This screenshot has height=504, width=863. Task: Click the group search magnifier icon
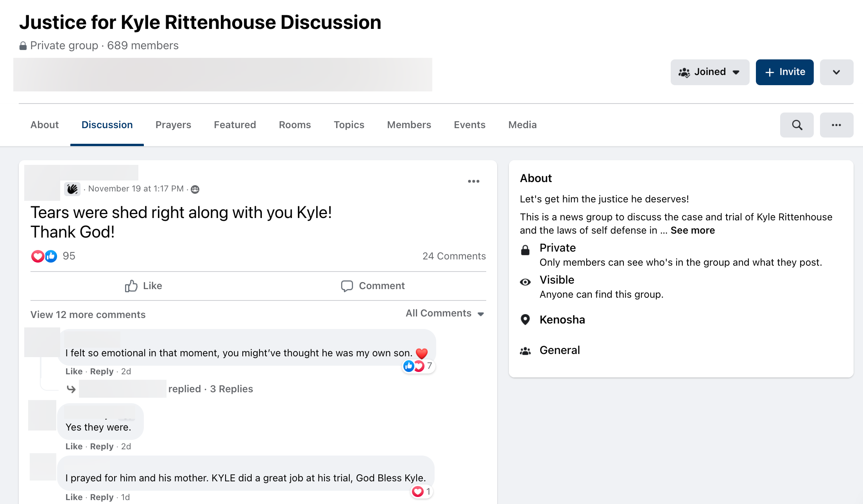click(797, 125)
